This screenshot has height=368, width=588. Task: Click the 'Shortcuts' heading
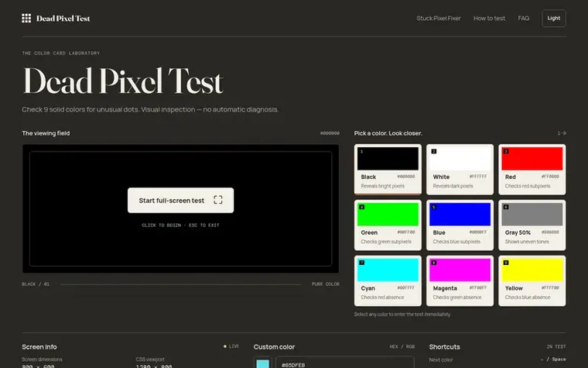coord(444,347)
